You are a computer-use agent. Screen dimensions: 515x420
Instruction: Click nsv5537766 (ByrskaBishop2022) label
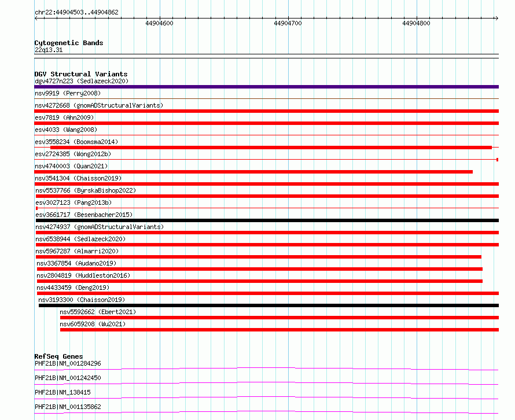(x=86, y=190)
